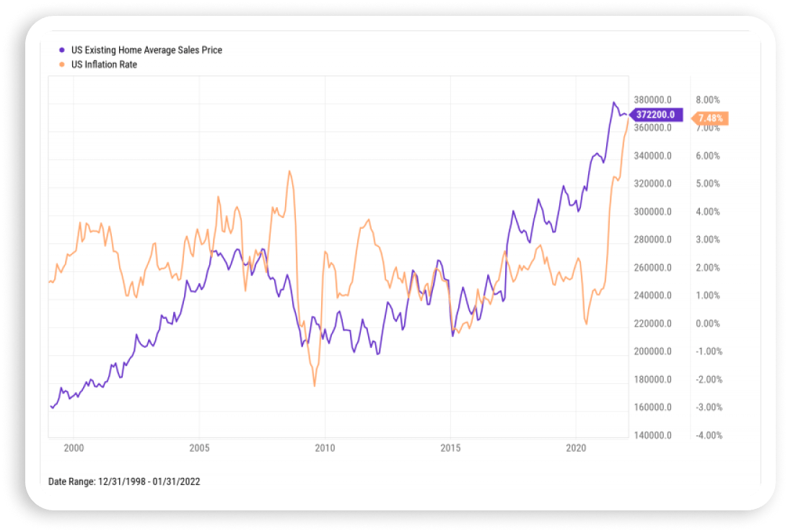
Task: Click the 380000.0 axis label
Action: pyautogui.click(x=653, y=100)
